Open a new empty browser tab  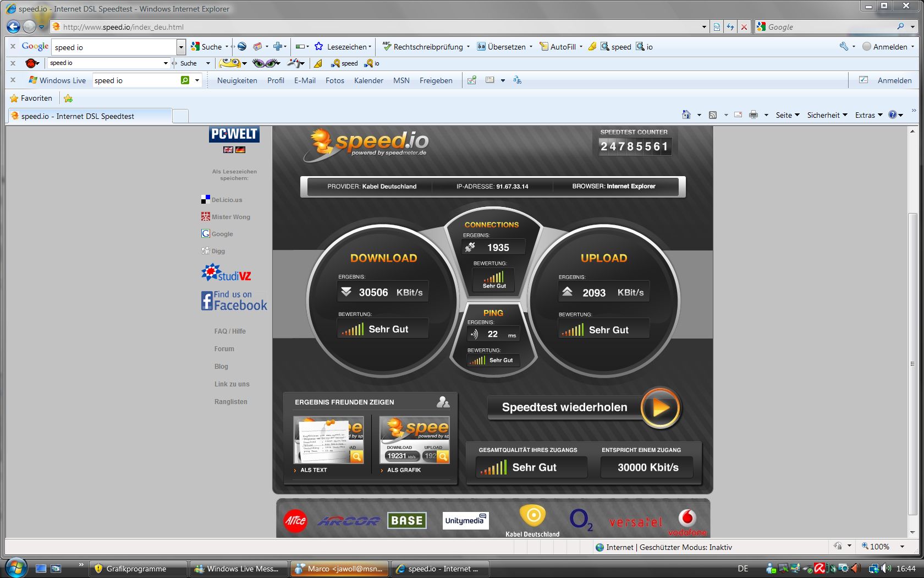(180, 116)
